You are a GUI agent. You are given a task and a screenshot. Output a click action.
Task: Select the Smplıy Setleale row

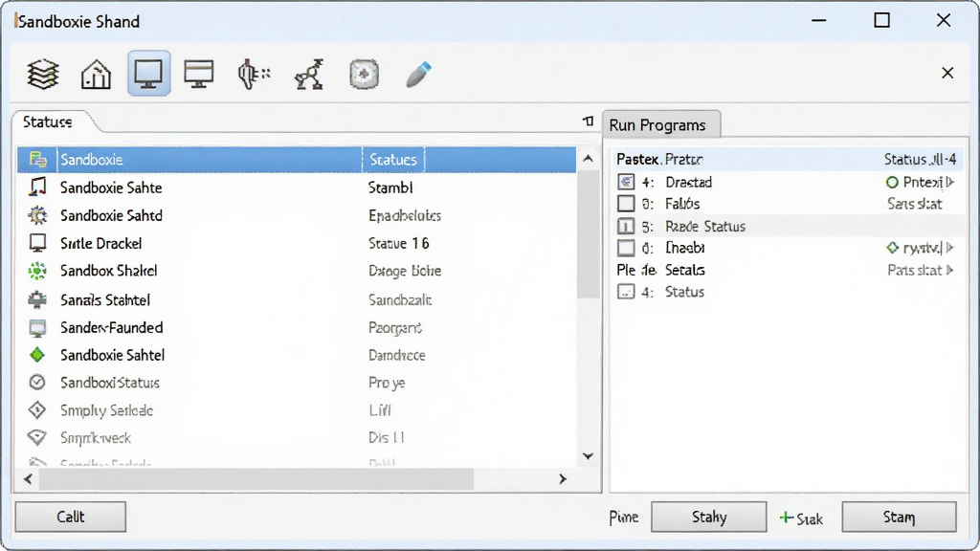coord(297,410)
